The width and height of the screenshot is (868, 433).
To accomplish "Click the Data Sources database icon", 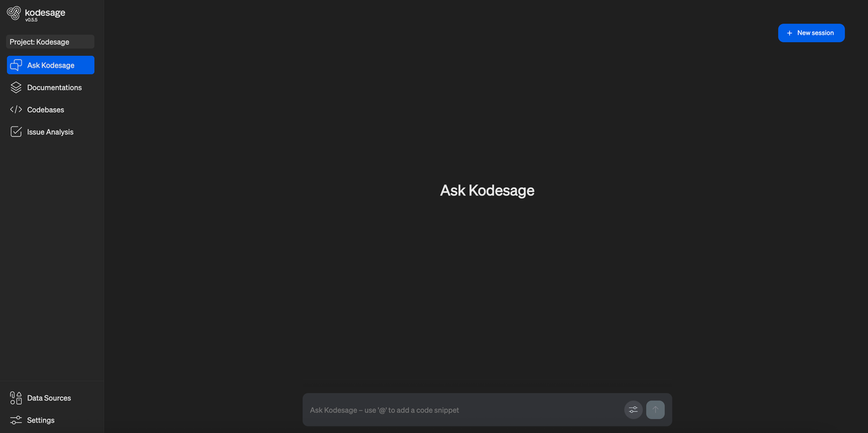I will 15,397.
